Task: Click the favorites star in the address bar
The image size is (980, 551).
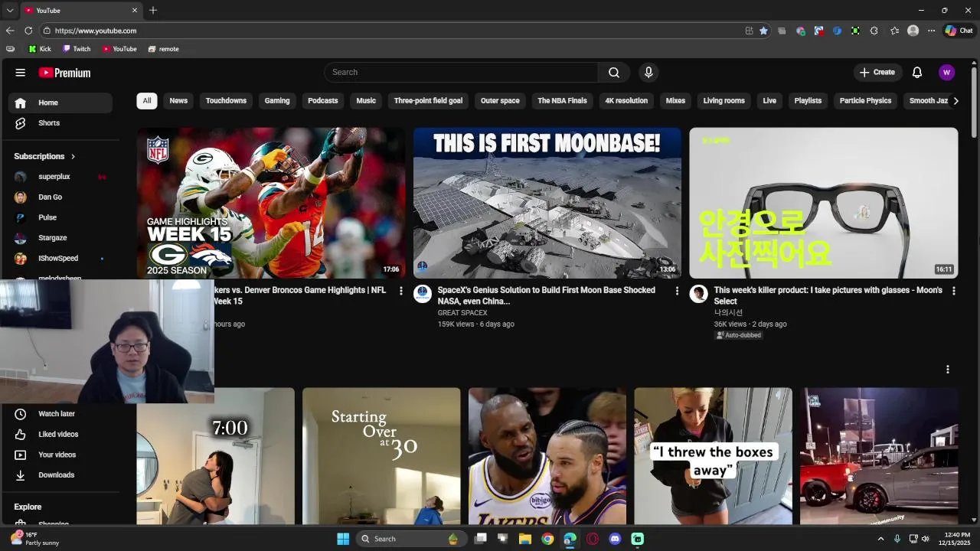Action: (x=763, y=31)
